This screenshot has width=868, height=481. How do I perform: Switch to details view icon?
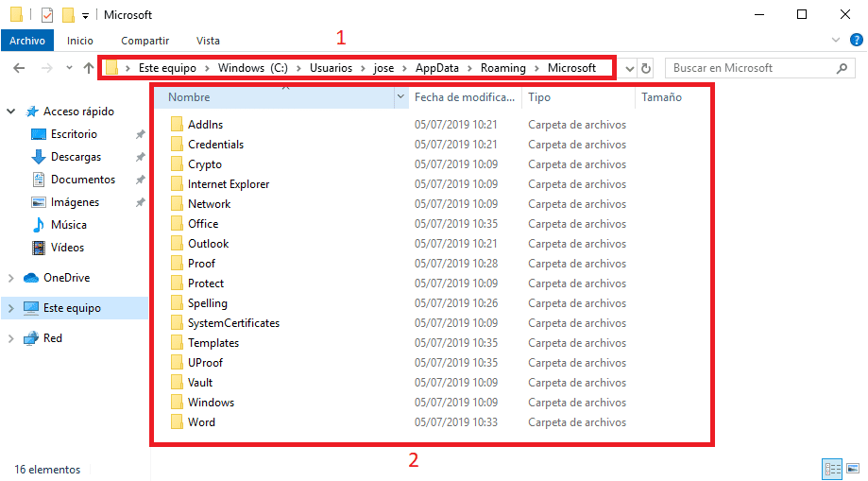pos(832,469)
